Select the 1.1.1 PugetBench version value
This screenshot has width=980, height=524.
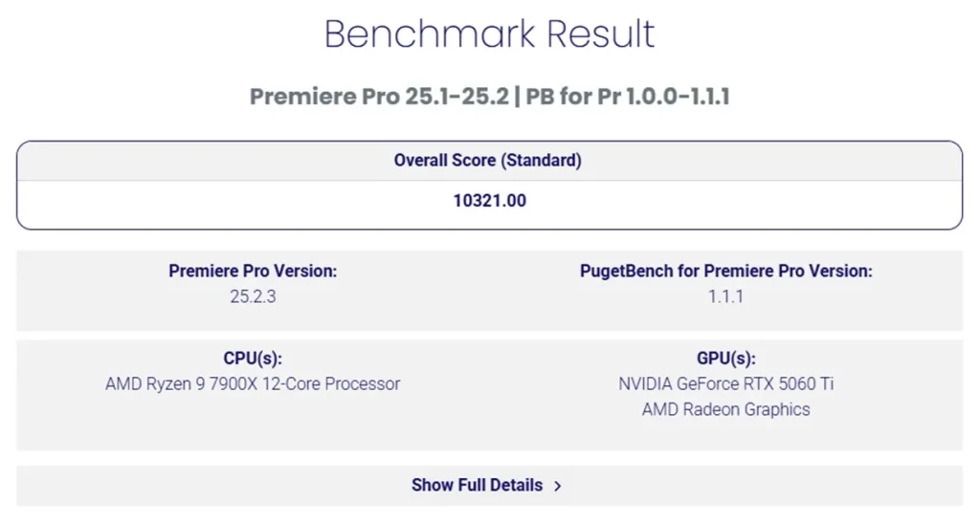click(725, 296)
